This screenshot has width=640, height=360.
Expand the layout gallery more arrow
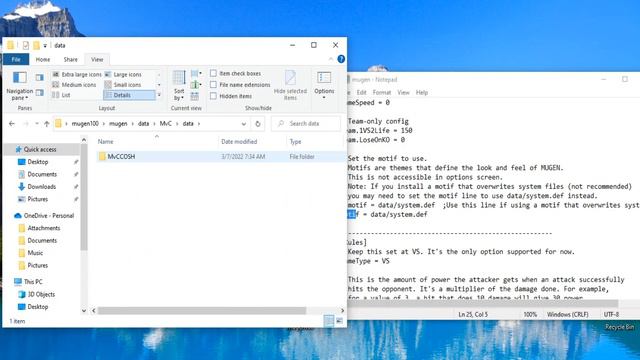159,95
